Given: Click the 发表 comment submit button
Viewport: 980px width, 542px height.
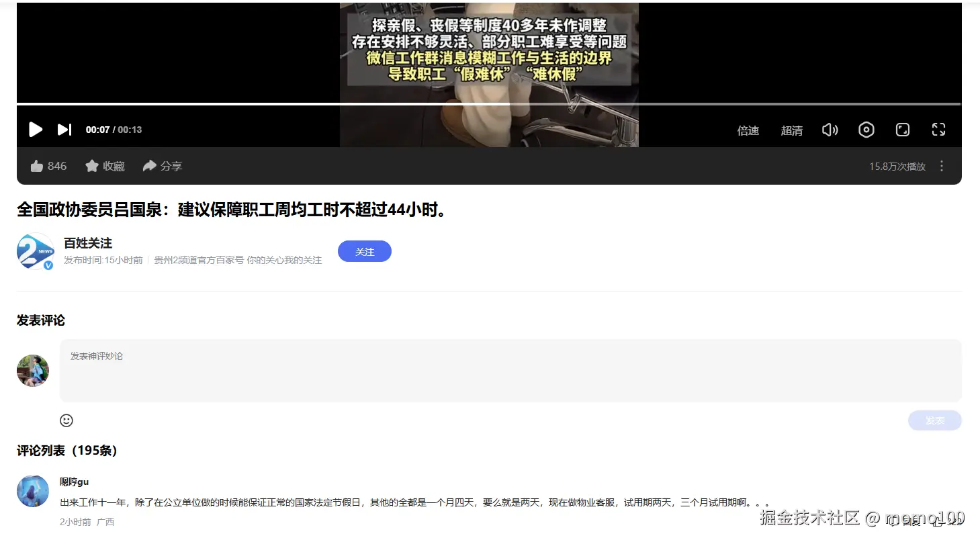Looking at the screenshot, I should tap(934, 420).
